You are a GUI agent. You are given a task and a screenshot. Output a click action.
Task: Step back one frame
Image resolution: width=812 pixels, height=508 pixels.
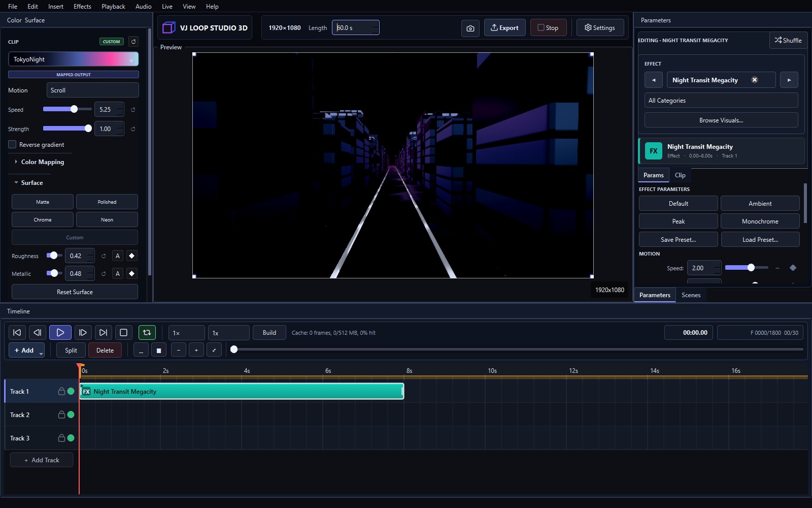(x=38, y=333)
